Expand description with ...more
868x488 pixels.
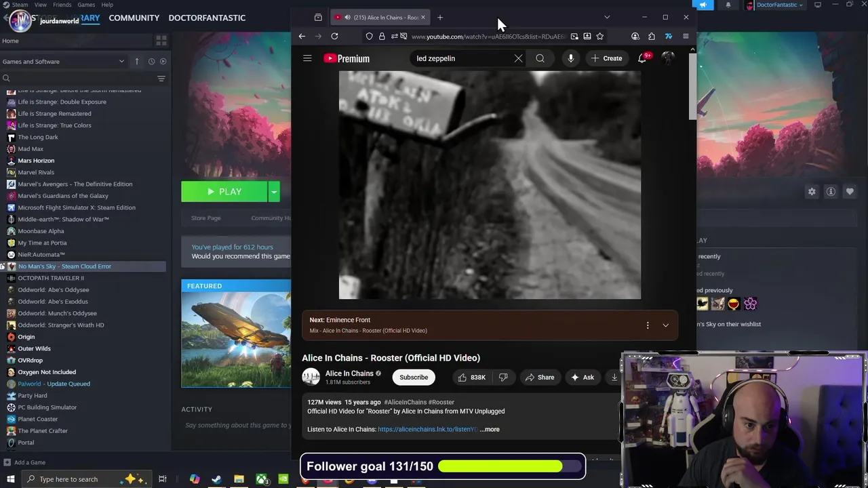pos(490,429)
